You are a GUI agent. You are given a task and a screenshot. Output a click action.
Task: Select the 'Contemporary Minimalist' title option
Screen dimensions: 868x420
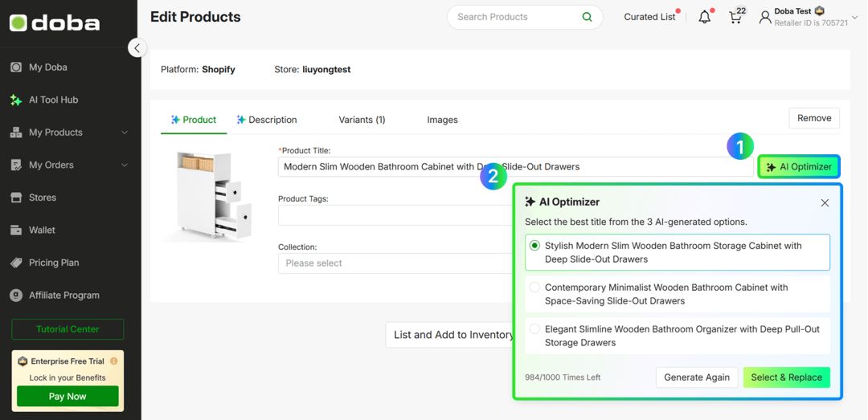pyautogui.click(x=534, y=287)
